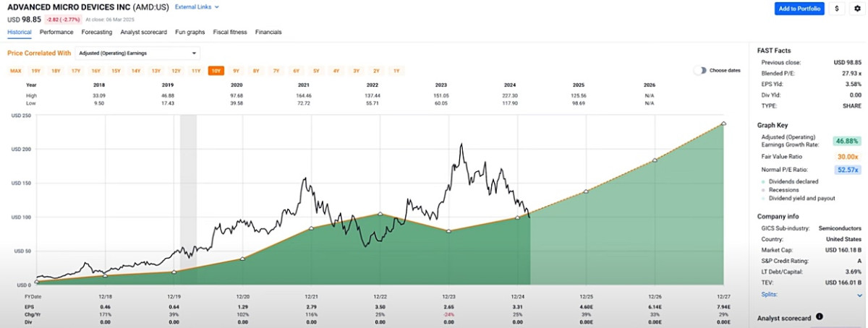This screenshot has height=328, width=868.
Task: Select the 15Y time range
Action: (x=116, y=71)
